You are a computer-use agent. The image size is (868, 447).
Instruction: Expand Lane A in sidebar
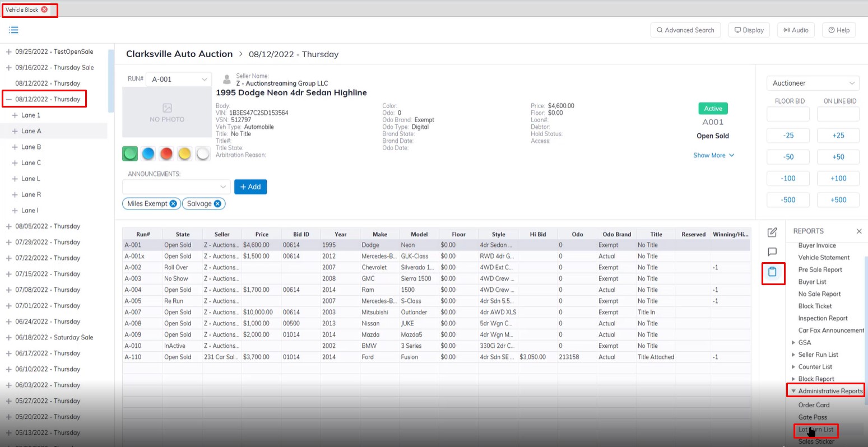click(x=15, y=131)
